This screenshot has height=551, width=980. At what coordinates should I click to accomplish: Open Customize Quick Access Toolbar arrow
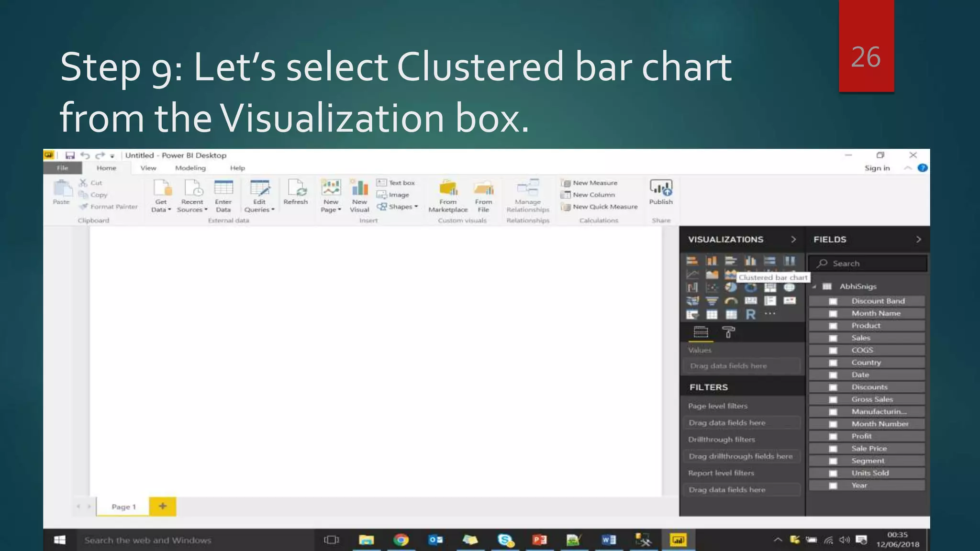(112, 156)
